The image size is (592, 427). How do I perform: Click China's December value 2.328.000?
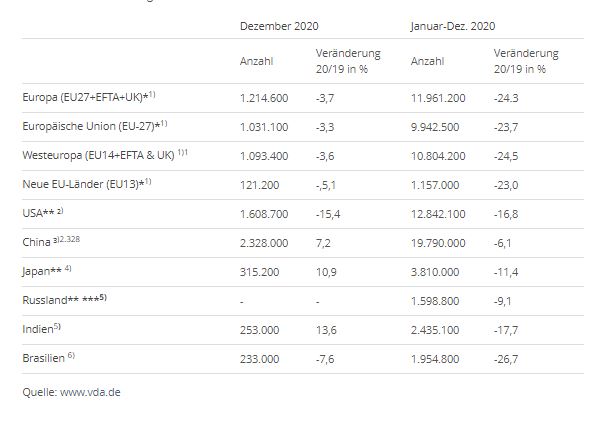tap(264, 243)
